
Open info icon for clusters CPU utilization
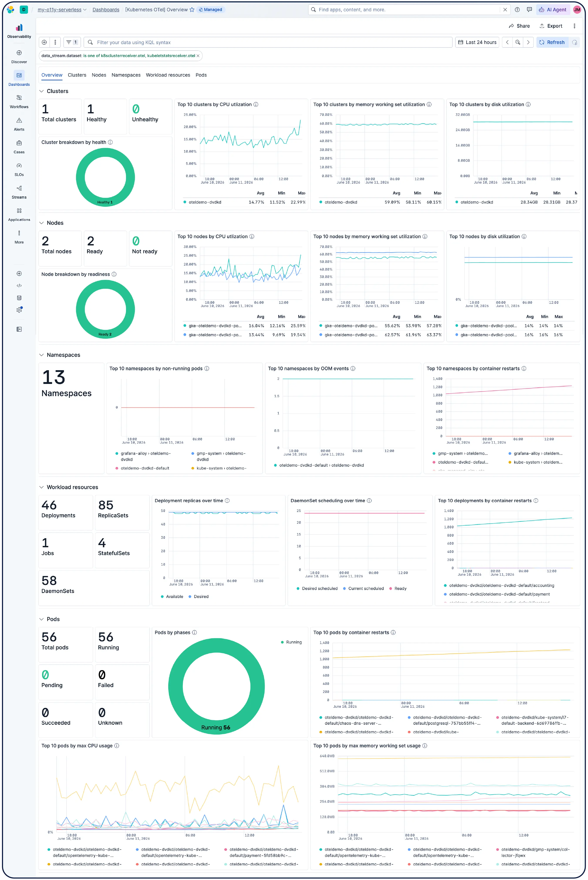(256, 105)
